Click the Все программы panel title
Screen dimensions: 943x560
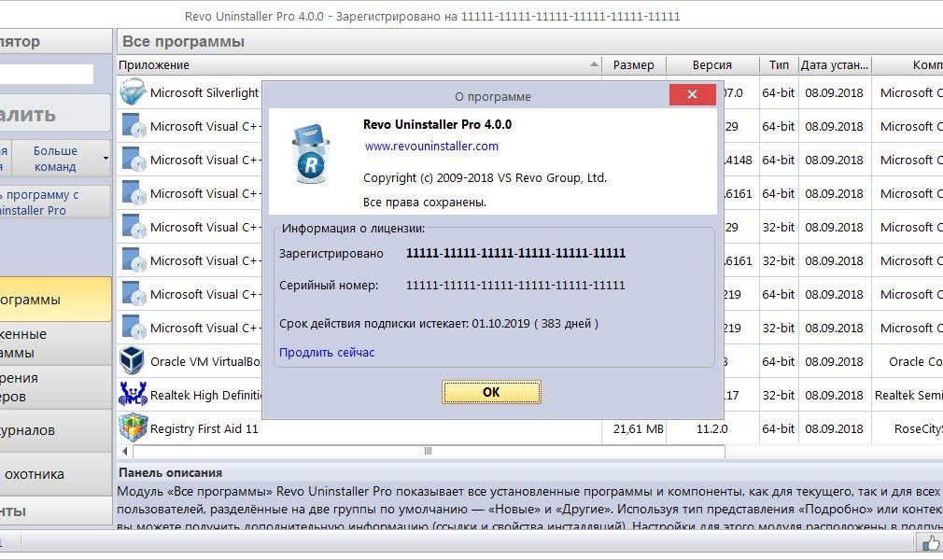[x=183, y=41]
